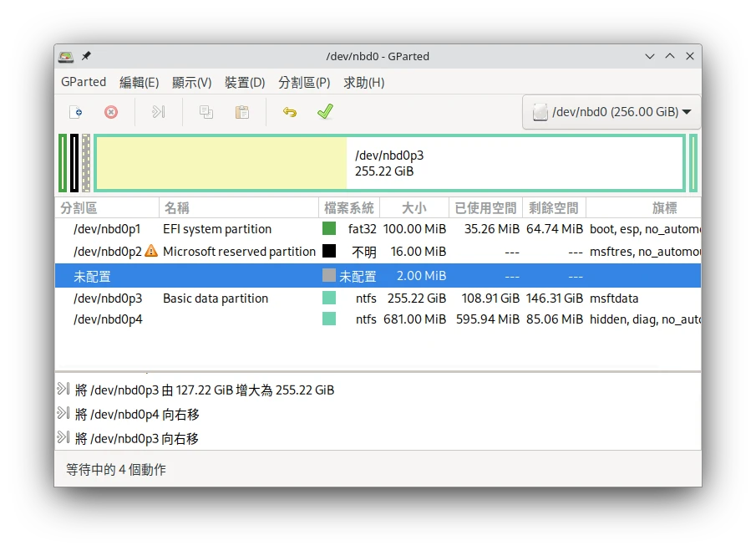Open the /dev/nbd0 (256.00 GiB) device selector
Image resolution: width=756 pixels, height=551 pixels.
pyautogui.click(x=611, y=112)
